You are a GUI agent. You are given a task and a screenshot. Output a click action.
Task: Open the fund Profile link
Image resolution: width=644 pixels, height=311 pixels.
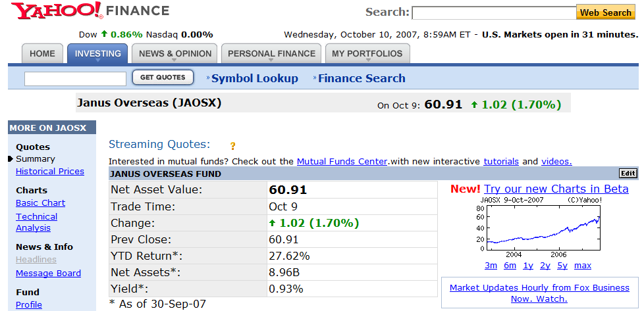[x=29, y=305]
